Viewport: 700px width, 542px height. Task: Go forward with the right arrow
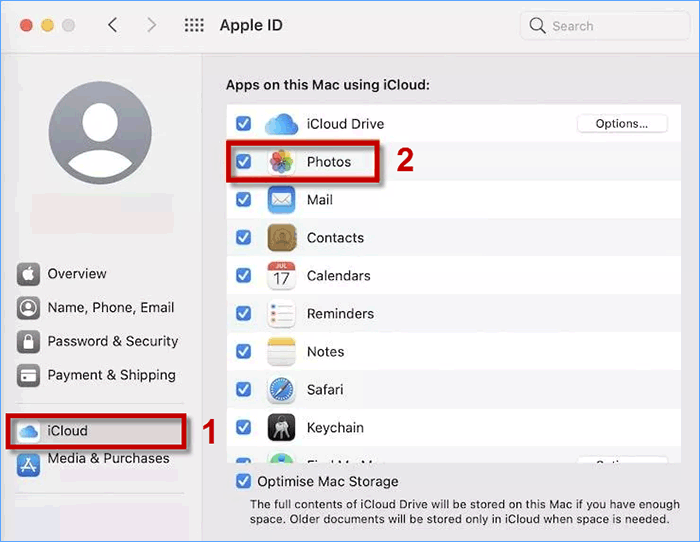pos(152,25)
